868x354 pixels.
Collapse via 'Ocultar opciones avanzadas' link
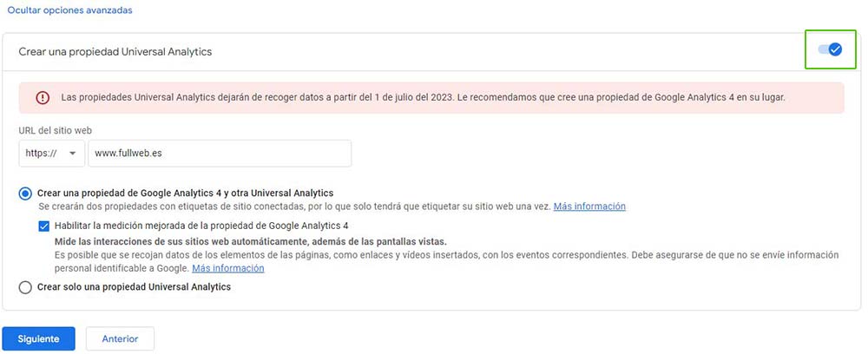click(x=69, y=10)
